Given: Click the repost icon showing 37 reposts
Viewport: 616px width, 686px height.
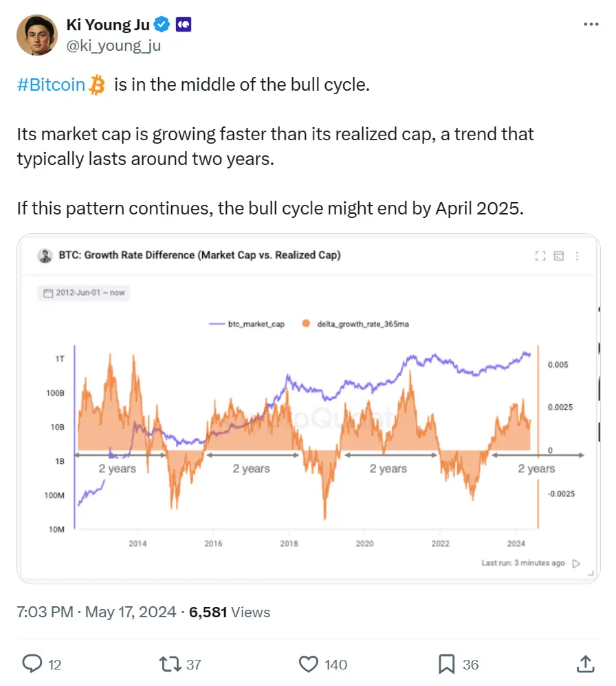Looking at the screenshot, I should 168,664.
